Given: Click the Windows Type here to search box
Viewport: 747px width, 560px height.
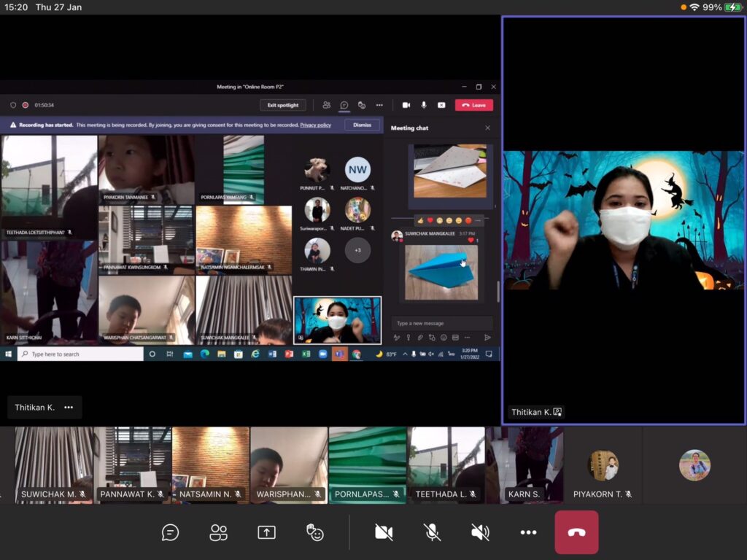Looking at the screenshot, I should click(x=80, y=354).
